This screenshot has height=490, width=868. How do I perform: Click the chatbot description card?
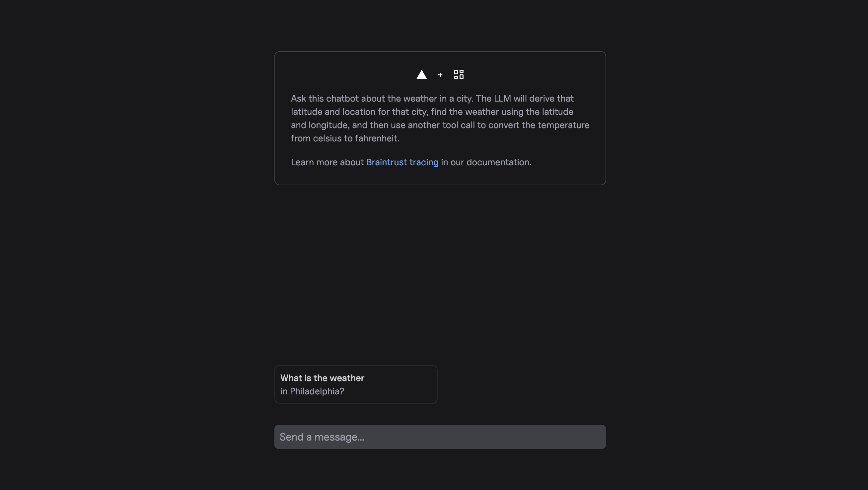(440, 118)
